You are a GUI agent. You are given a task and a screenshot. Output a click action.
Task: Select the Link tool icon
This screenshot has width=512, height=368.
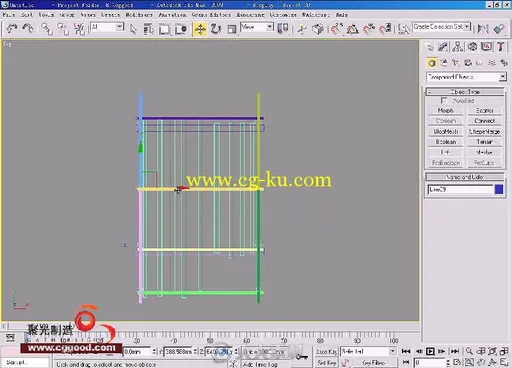pos(47,29)
